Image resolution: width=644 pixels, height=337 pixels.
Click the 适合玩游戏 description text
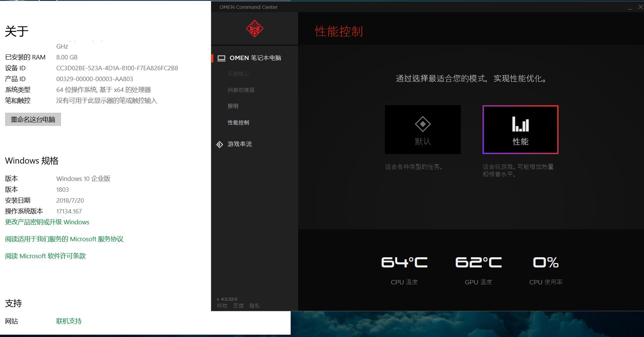pos(518,170)
